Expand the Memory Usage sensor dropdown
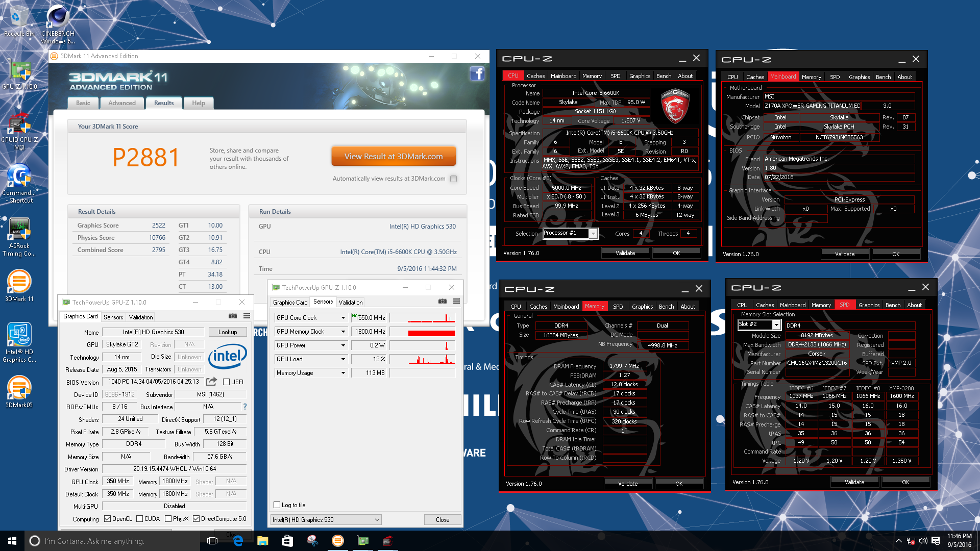Viewport: 980px width, 551px height. point(343,373)
